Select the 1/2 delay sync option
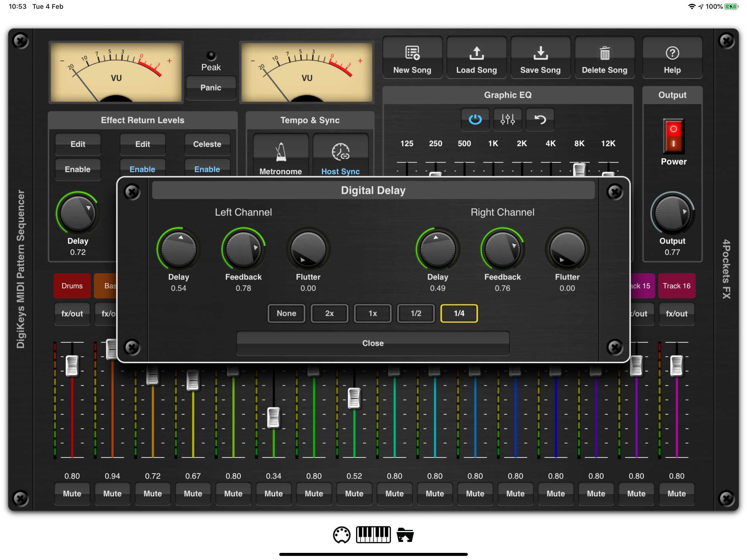This screenshot has height=560, width=747. pos(415,313)
